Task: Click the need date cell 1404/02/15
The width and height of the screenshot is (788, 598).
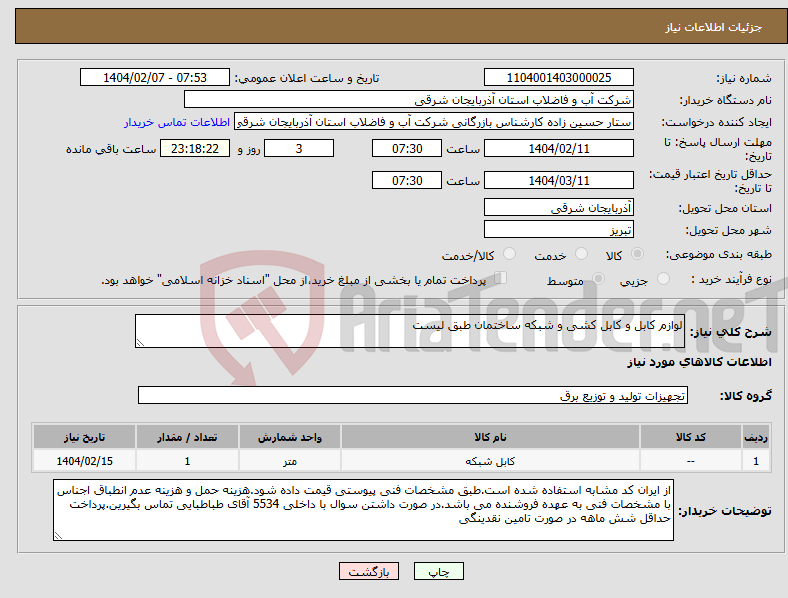Action: tap(84, 461)
